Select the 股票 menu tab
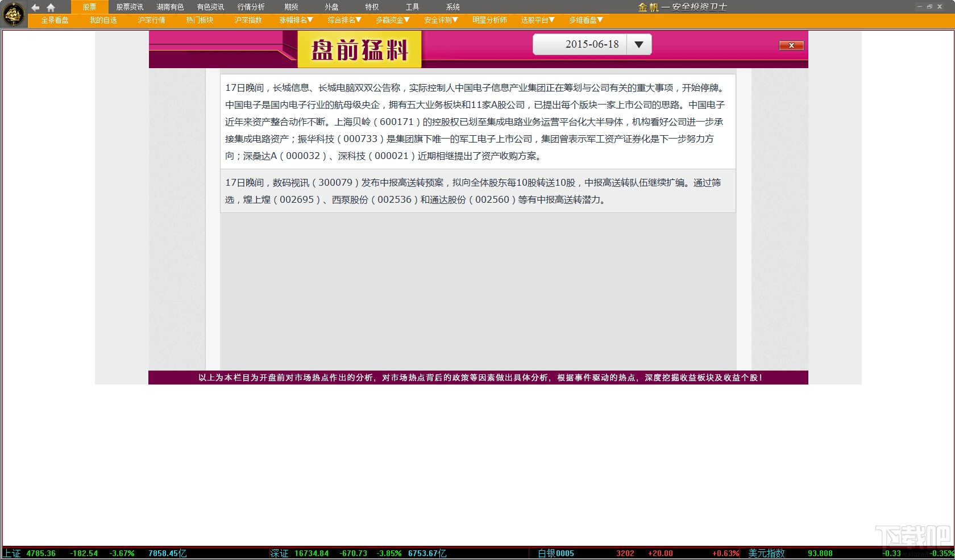Viewport: 955px width, 560px height. point(89,7)
